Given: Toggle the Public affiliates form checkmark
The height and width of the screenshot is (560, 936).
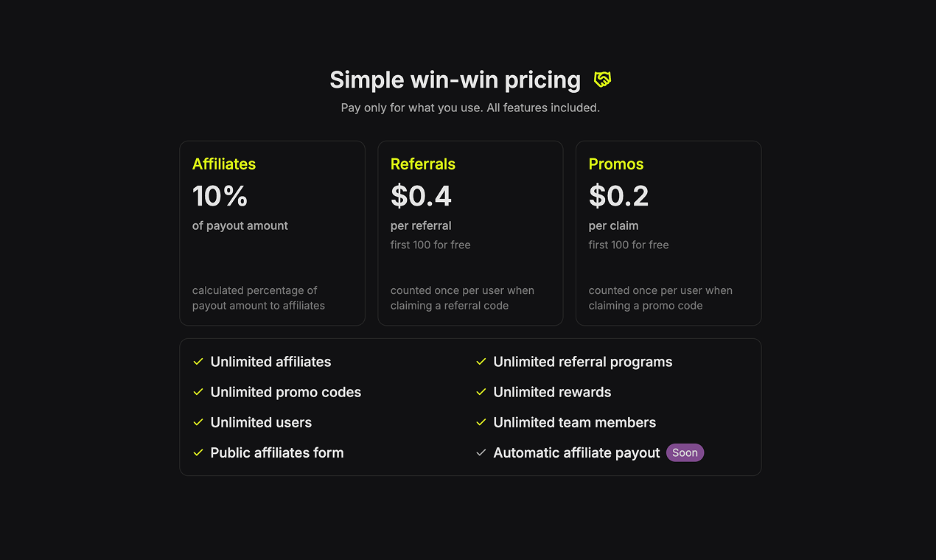Looking at the screenshot, I should [x=198, y=452].
